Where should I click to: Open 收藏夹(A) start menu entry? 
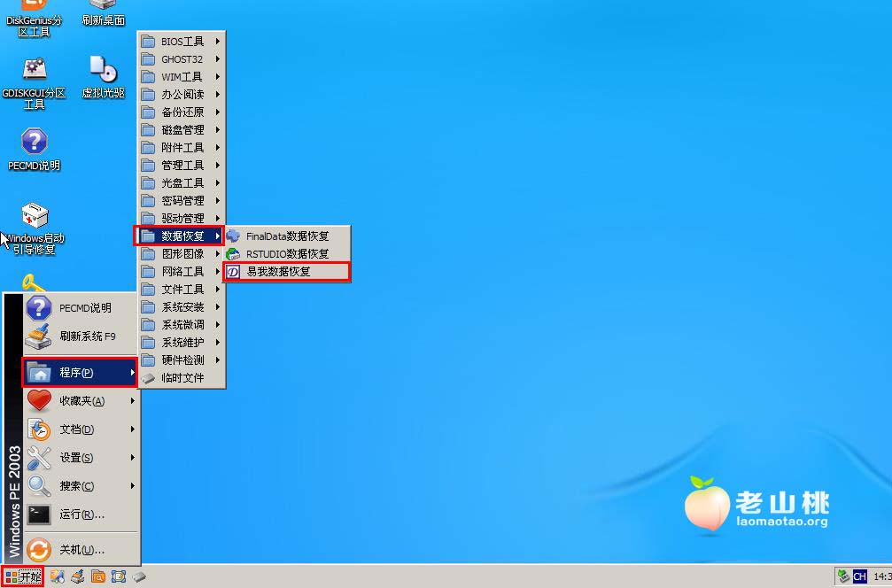point(81,401)
